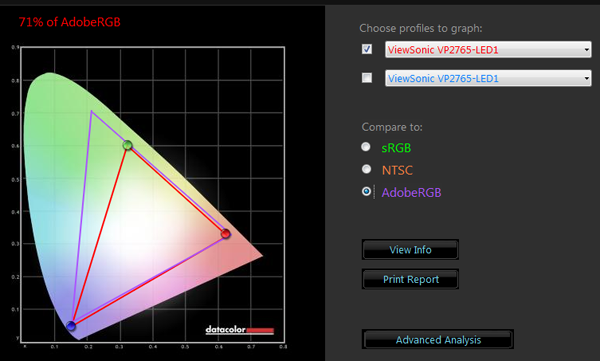Click the blue primary point marker on the gamut chart

(71, 326)
